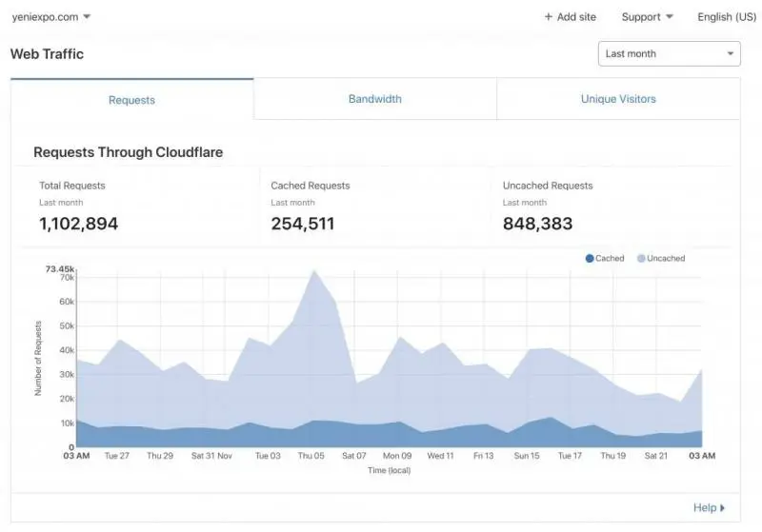Open the yeniexpo.com site selector dropdown
Viewport: 762px width, 532px height.
point(51,17)
